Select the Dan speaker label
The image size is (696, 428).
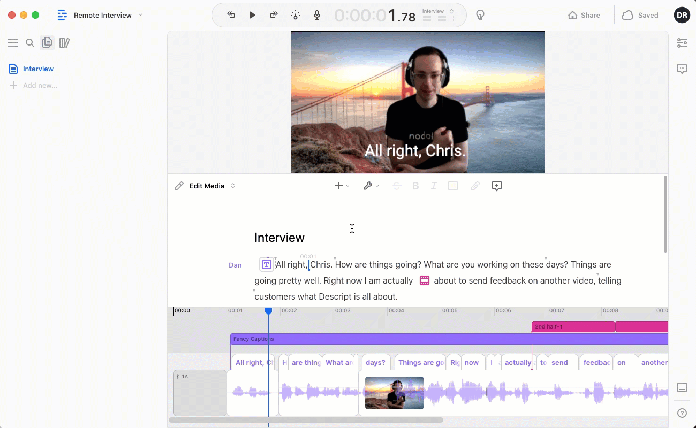[235, 265]
